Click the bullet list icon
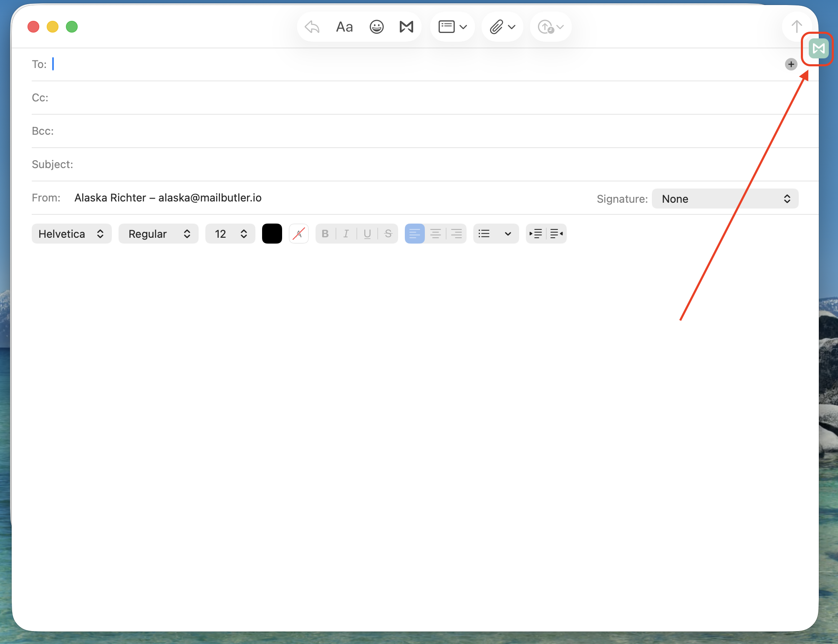This screenshot has height=644, width=838. (x=484, y=234)
